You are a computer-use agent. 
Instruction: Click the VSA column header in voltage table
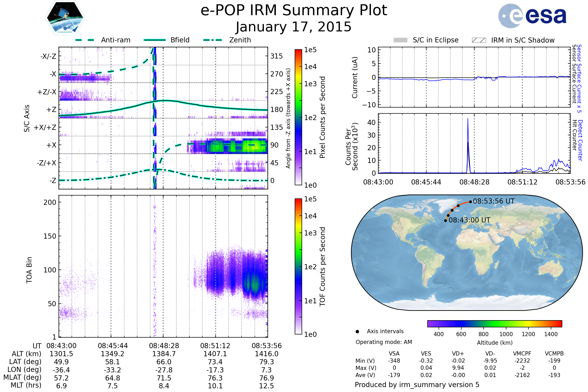pyautogui.click(x=394, y=354)
